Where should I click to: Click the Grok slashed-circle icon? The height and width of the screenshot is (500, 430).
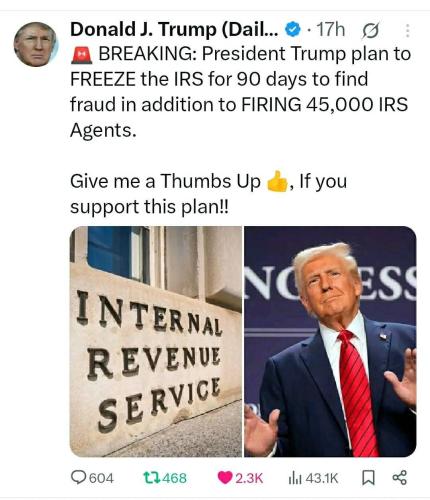[x=370, y=31]
